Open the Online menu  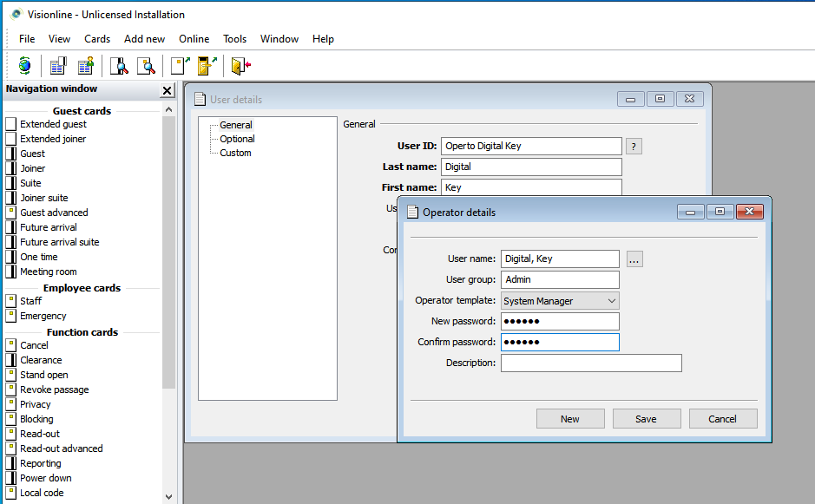(x=194, y=39)
